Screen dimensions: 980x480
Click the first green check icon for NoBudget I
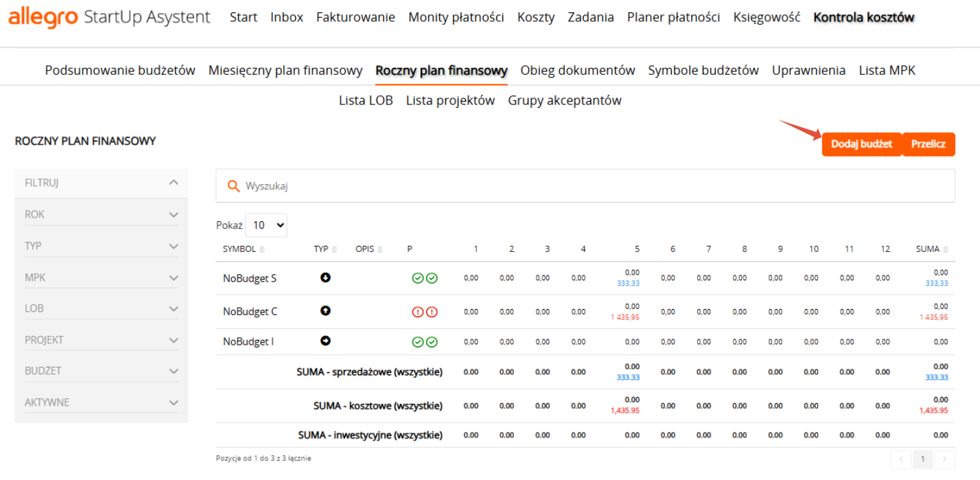coord(417,342)
